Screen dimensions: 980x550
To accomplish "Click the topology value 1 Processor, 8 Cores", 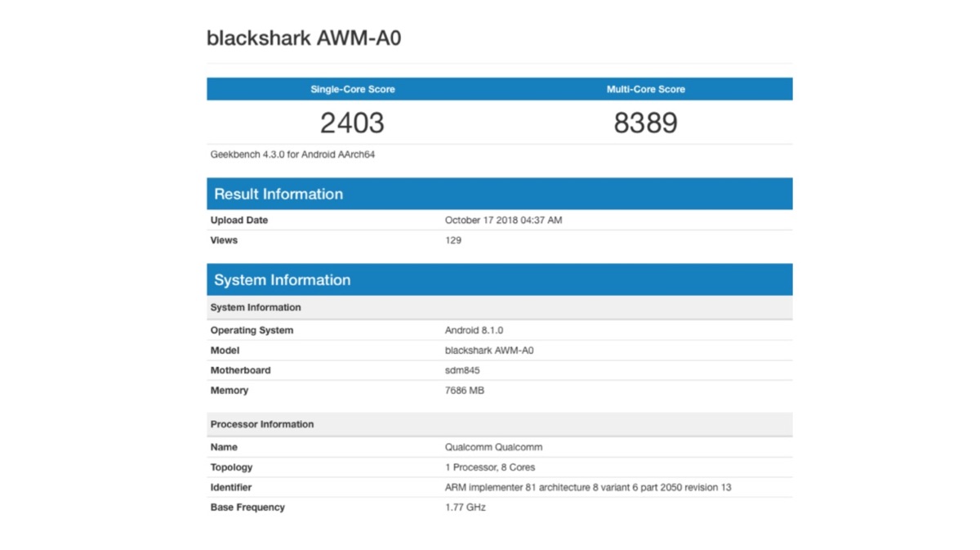I will click(x=490, y=467).
